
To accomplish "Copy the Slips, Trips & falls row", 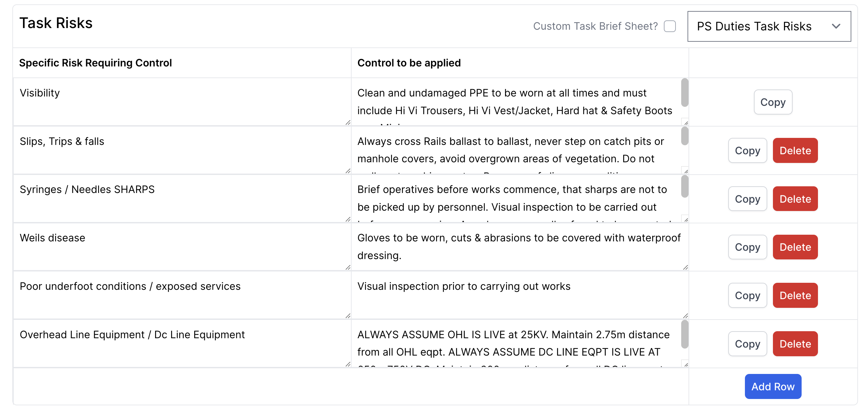I will [x=747, y=150].
